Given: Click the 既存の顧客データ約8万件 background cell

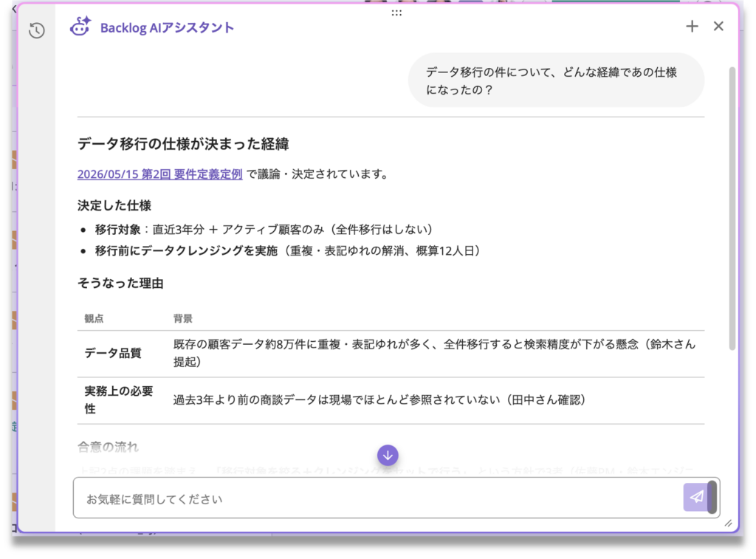Looking at the screenshot, I should 434,353.
